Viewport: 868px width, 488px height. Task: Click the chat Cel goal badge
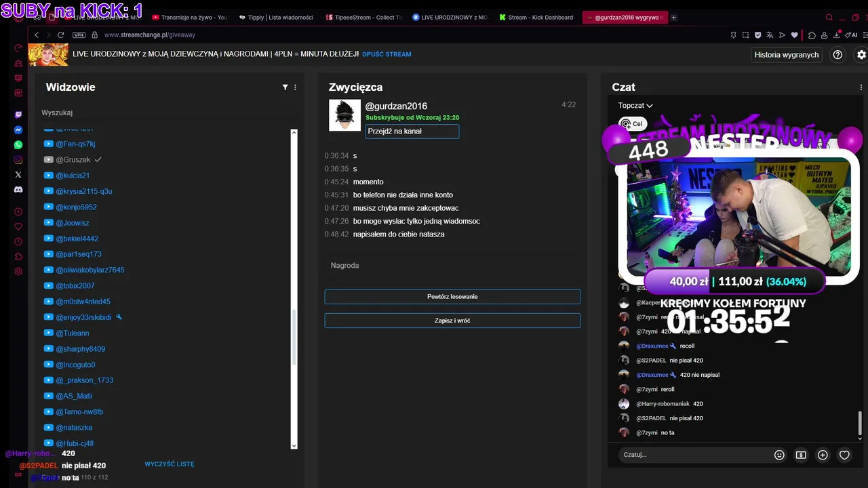pyautogui.click(x=632, y=124)
